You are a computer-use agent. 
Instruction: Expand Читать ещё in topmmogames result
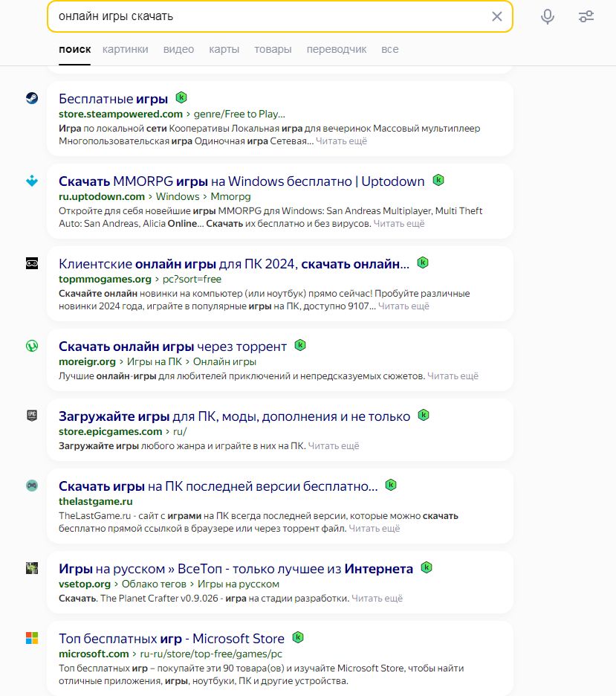pos(403,306)
